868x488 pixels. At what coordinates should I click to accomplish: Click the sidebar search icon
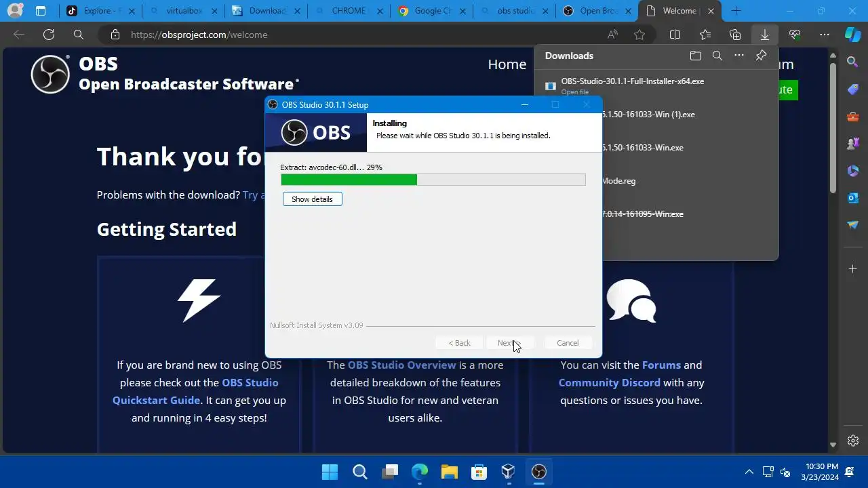pyautogui.click(x=853, y=62)
